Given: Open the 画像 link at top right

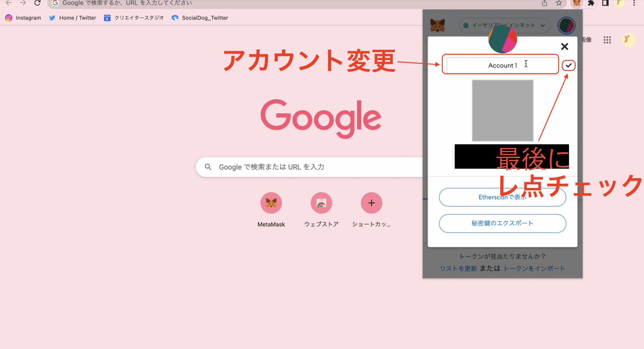Looking at the screenshot, I should click(587, 40).
